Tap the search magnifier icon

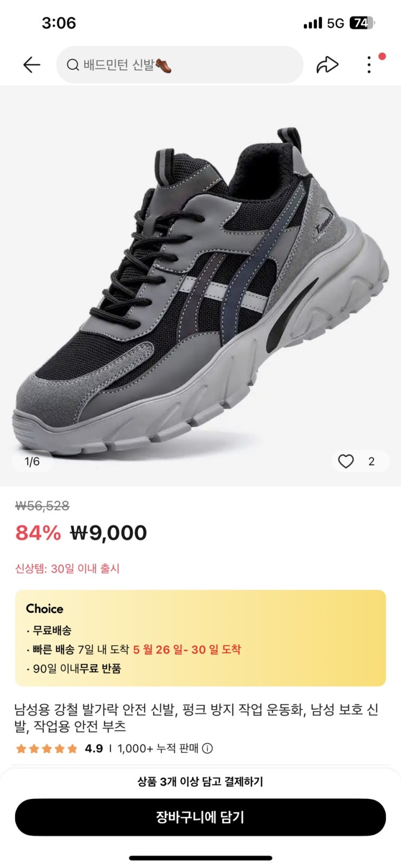click(72, 65)
